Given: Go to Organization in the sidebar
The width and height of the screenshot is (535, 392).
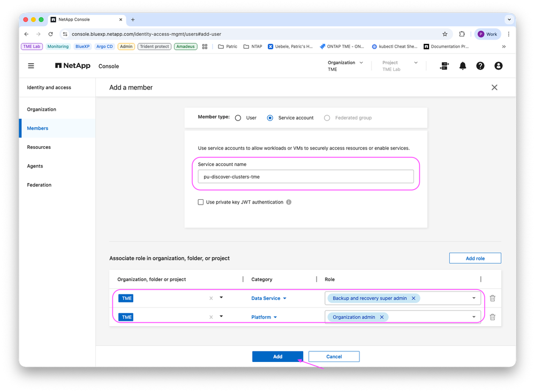Looking at the screenshot, I should (42, 109).
